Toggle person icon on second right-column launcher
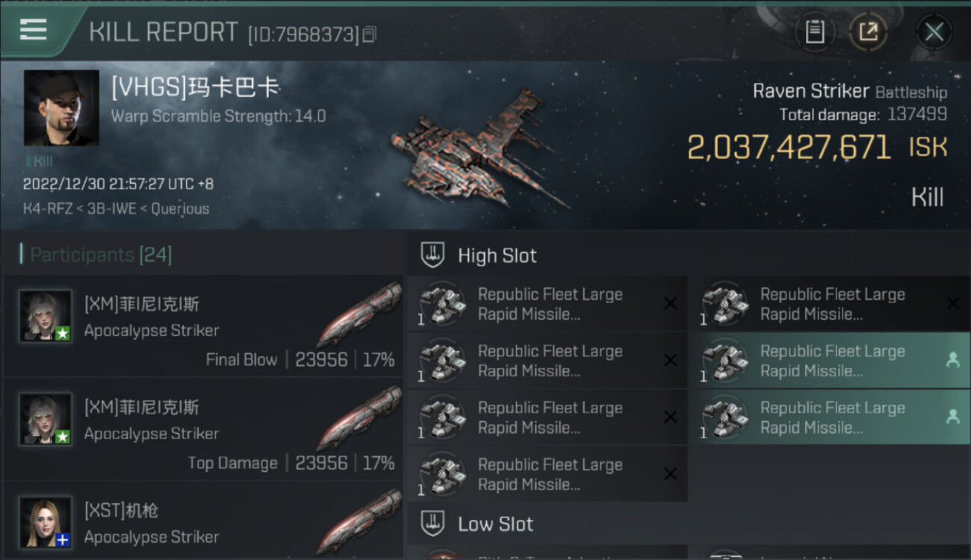Screen dimensions: 971x560 point(952,361)
